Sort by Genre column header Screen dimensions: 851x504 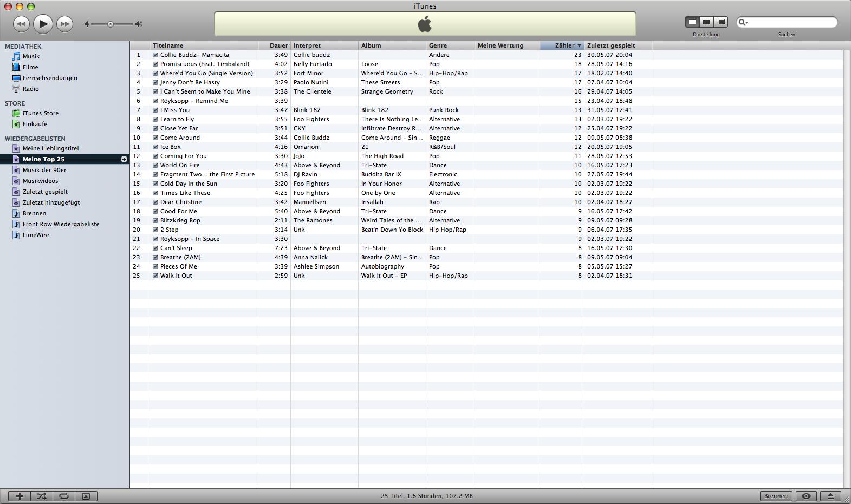(x=450, y=45)
